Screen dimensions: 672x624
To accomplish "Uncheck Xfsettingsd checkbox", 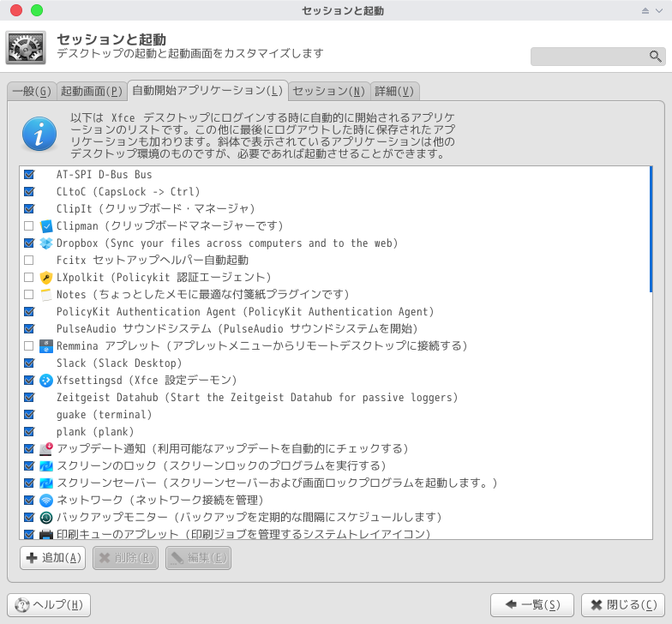I will coord(29,381).
